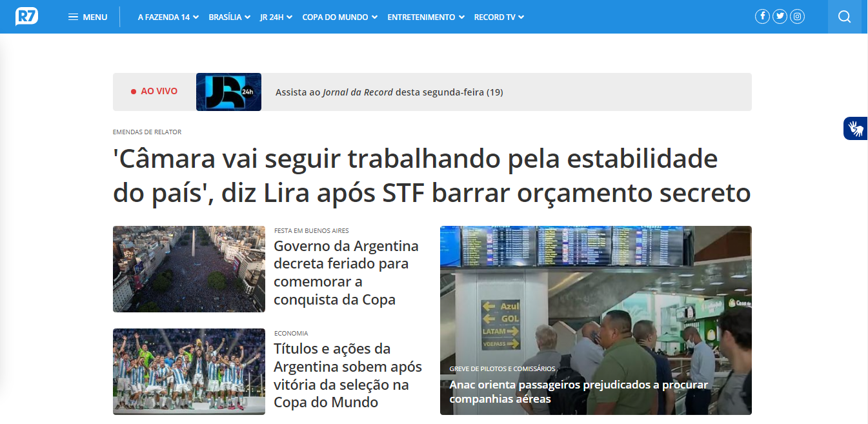868x424 pixels.
Task: Open Anac orienta passageiros headline
Action: coord(579,392)
